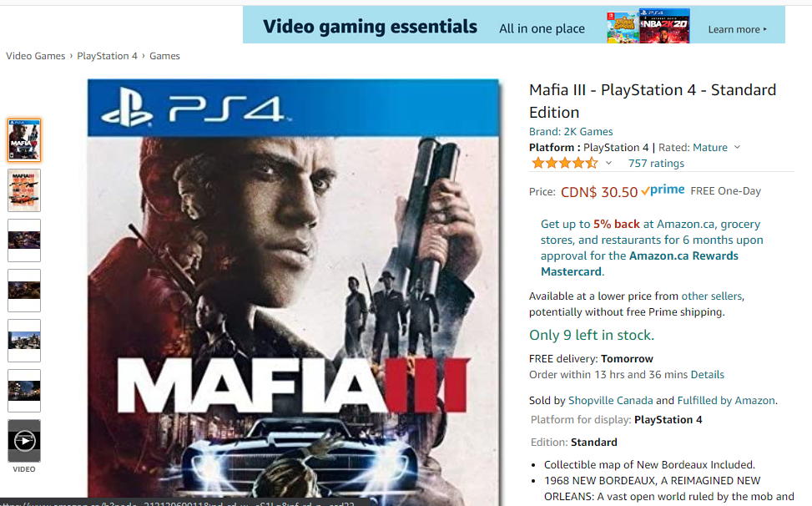Select the play icon on the VIDEO thumbnail
Viewport: 812px width, 506px height.
pos(23,442)
